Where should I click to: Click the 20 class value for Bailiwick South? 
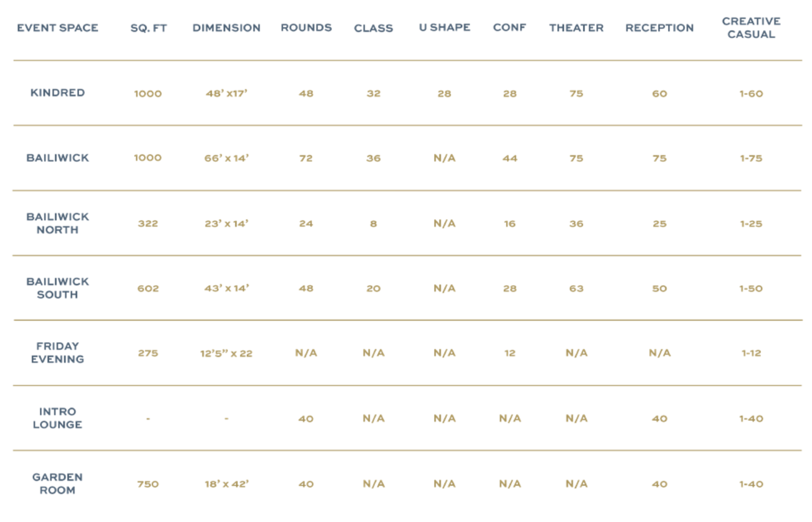374,289
